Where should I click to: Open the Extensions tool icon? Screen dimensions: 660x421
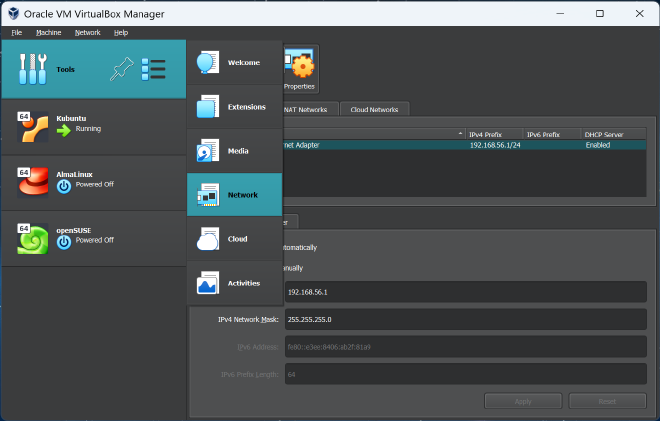[x=208, y=107]
